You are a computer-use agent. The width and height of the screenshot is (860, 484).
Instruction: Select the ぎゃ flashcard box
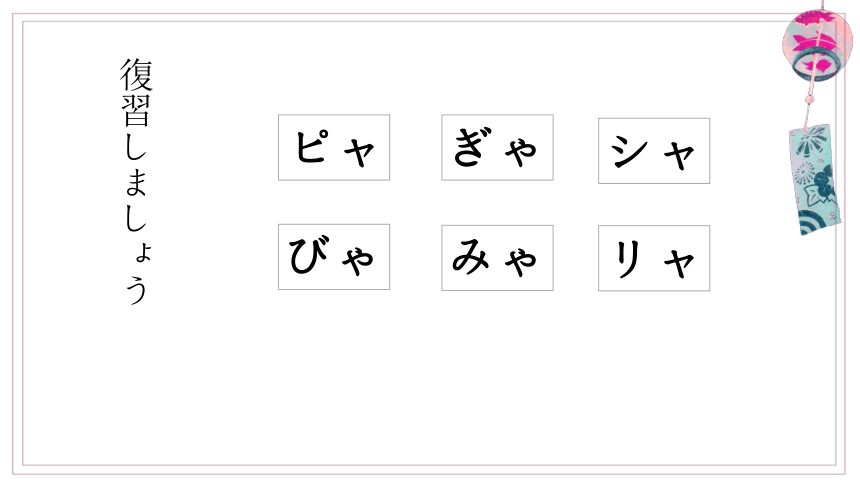tap(497, 147)
